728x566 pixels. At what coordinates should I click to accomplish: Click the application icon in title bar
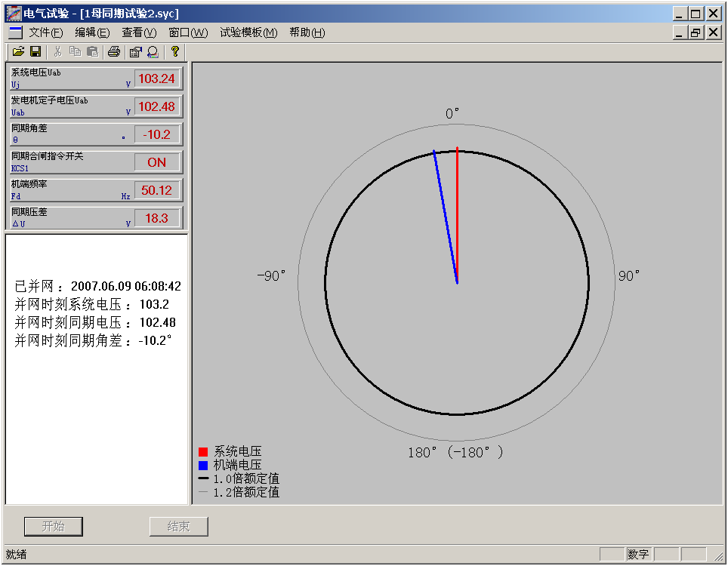pos(14,14)
